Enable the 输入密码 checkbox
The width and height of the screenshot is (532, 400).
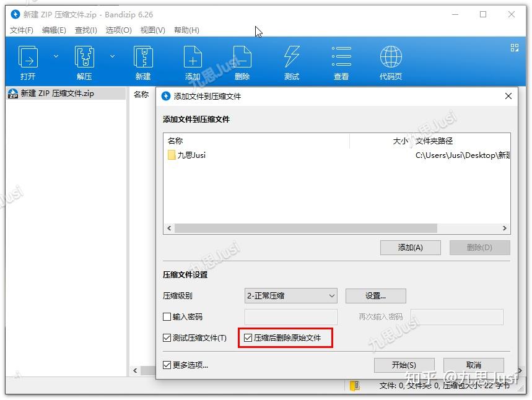pyautogui.click(x=167, y=316)
